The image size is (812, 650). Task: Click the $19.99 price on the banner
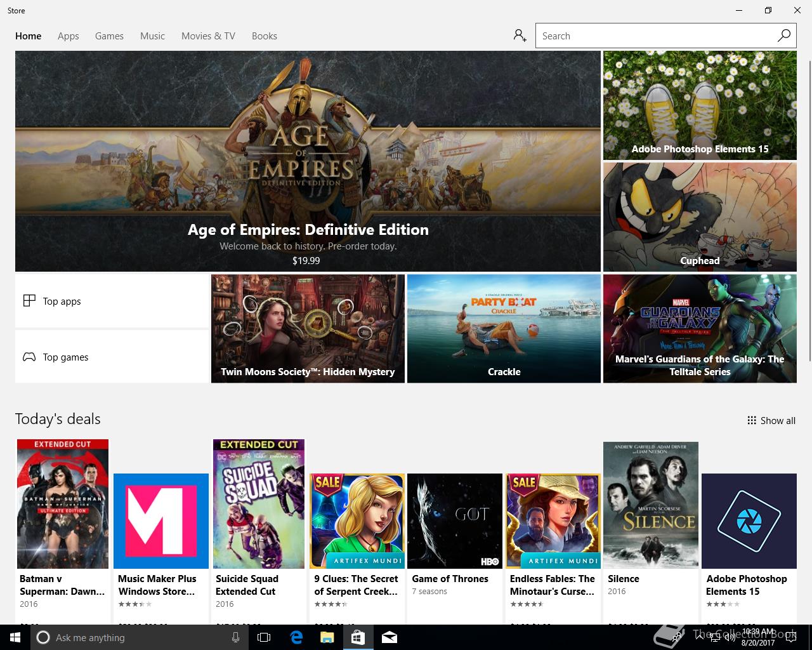tap(306, 260)
